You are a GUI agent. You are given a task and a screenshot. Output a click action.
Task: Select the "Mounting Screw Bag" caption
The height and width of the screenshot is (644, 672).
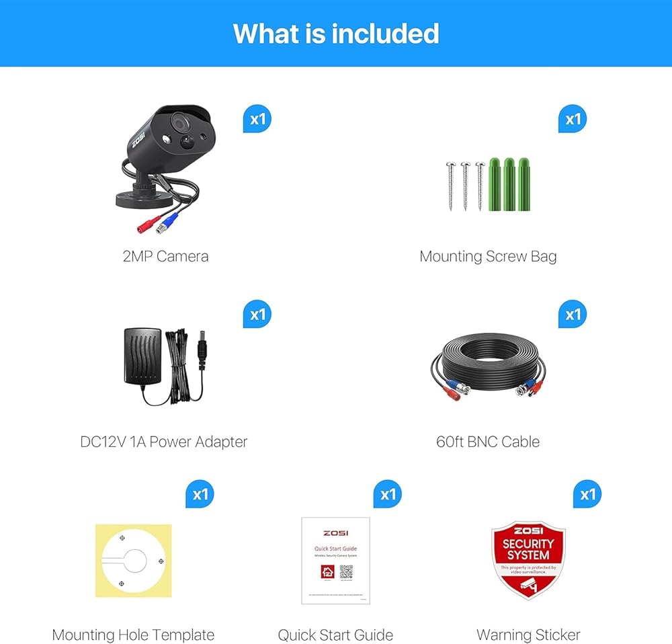(x=488, y=256)
